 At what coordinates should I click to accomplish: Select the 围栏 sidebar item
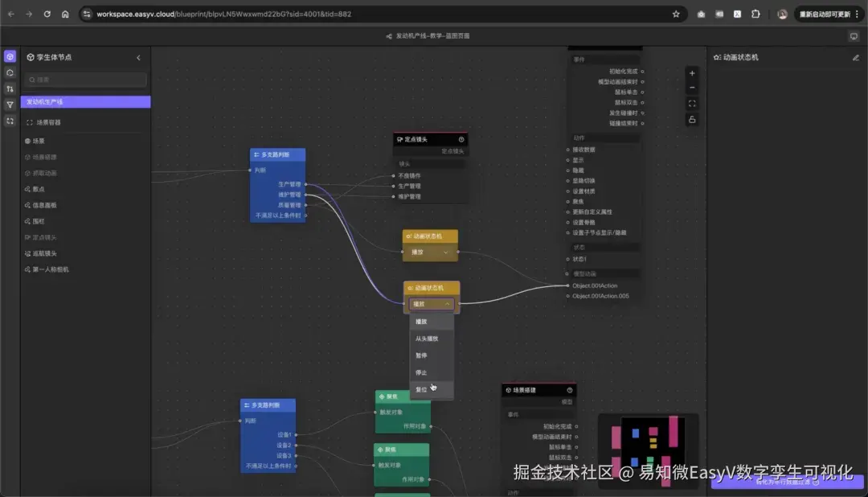coord(39,222)
